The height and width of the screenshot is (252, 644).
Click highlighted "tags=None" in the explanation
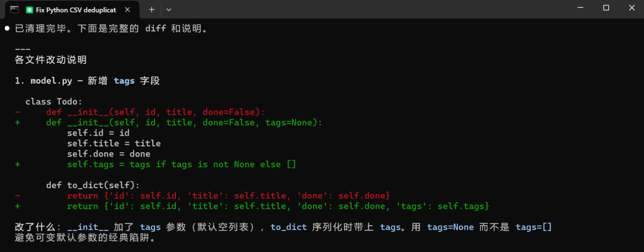tap(451, 228)
